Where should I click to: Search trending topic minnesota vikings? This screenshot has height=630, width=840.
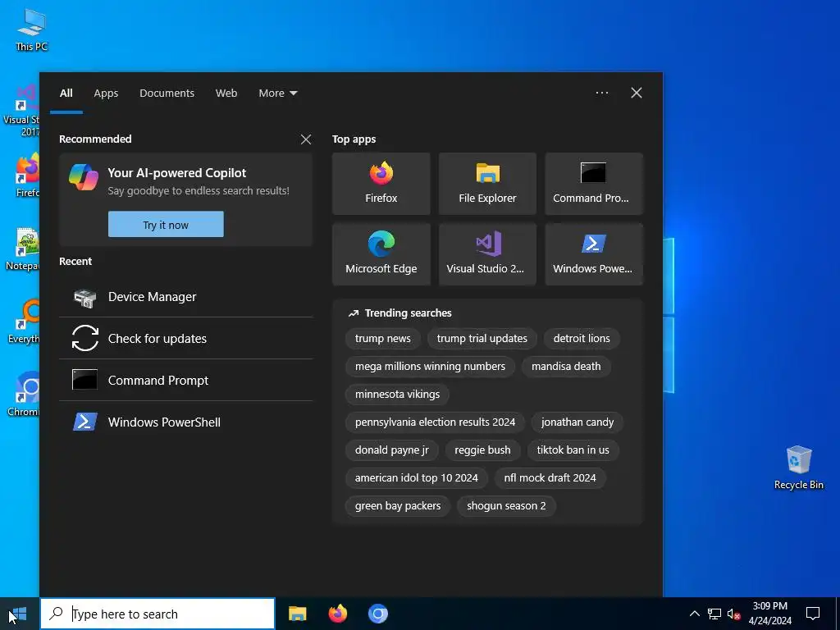point(398,395)
